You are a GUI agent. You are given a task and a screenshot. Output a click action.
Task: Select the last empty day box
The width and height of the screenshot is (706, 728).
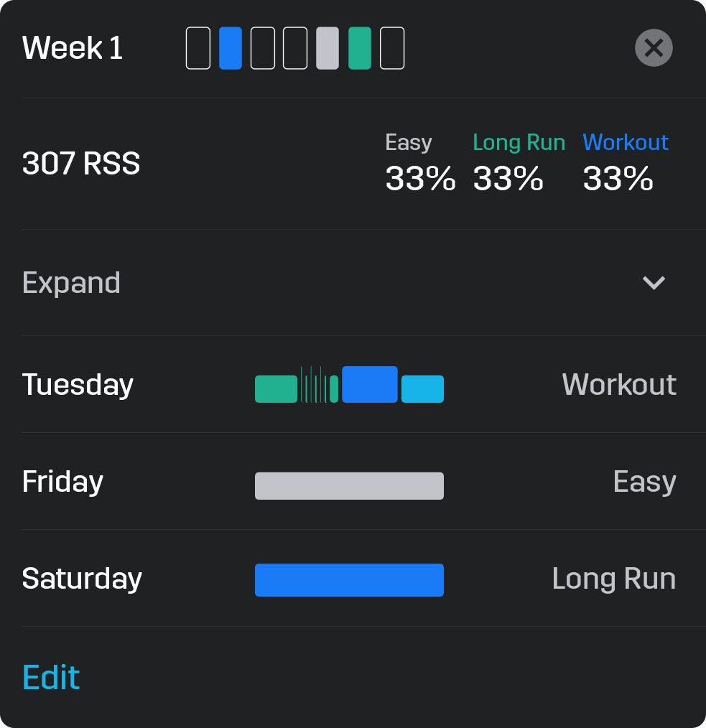[x=392, y=48]
